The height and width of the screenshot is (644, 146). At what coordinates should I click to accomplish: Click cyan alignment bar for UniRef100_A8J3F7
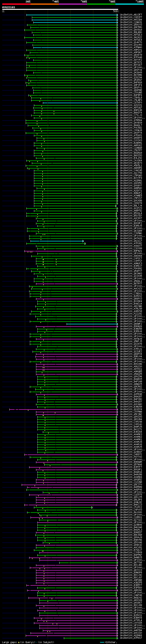[72, 15]
